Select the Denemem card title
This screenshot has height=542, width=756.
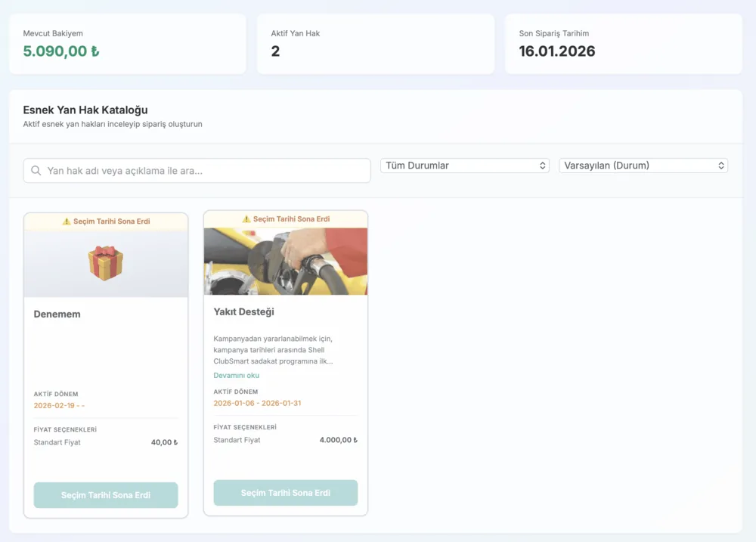pyautogui.click(x=57, y=314)
